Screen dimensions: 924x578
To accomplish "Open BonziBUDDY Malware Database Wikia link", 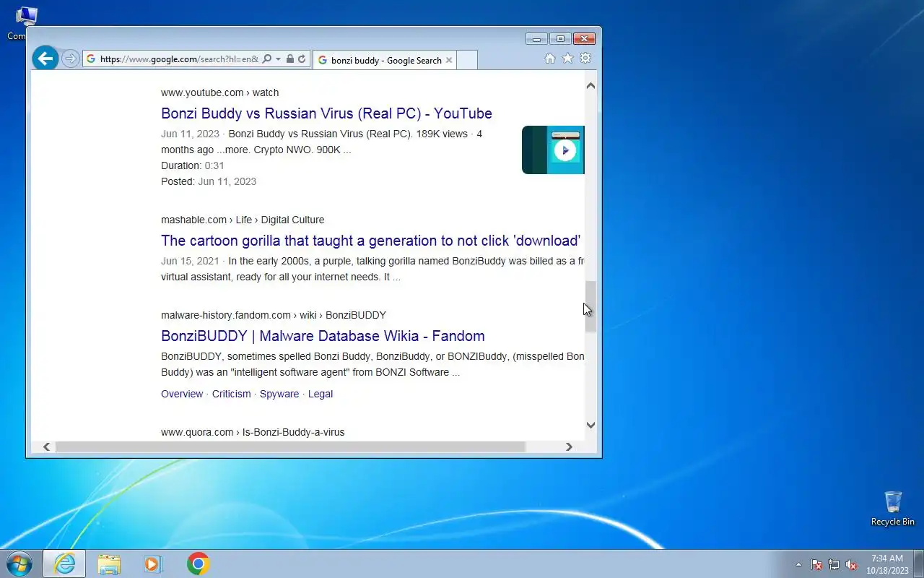I will pos(323,336).
